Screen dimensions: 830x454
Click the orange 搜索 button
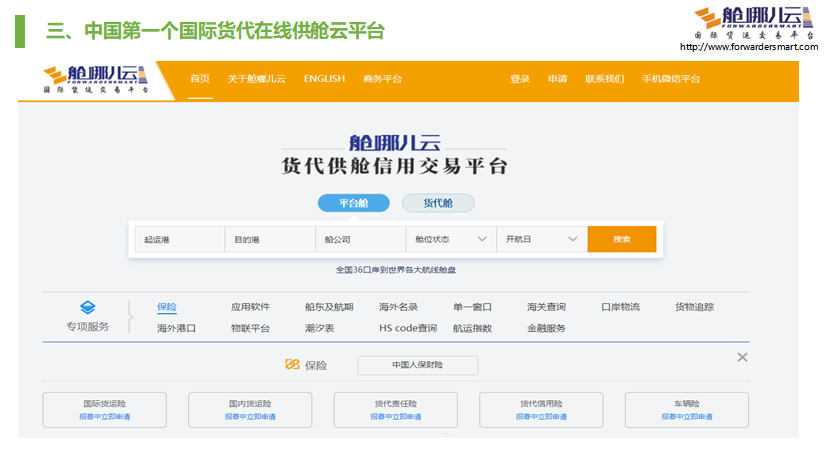click(x=621, y=239)
